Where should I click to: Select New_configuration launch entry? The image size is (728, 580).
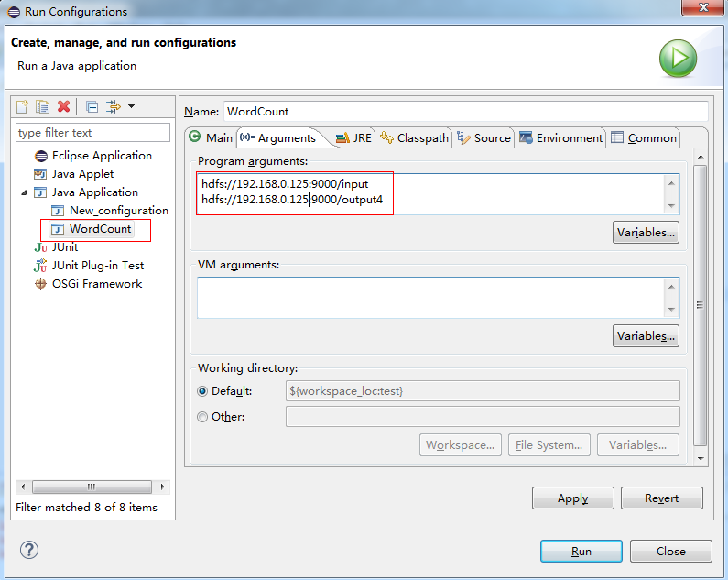tap(119, 211)
